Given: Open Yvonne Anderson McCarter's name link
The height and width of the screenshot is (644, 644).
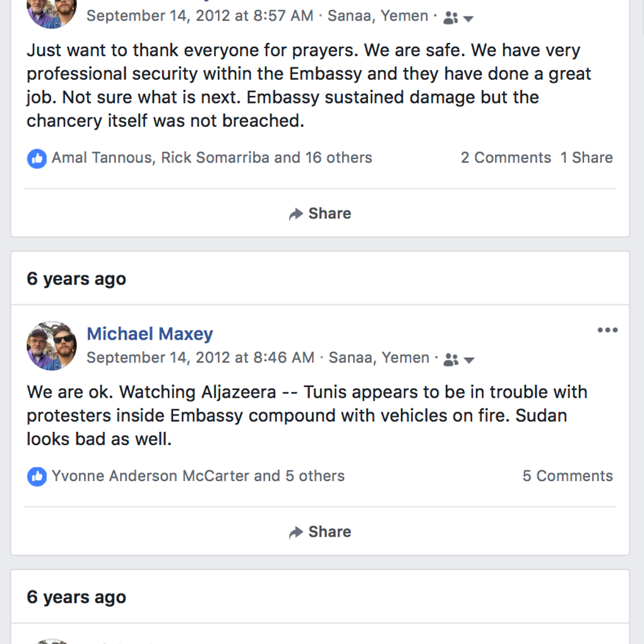Looking at the screenshot, I should click(150, 476).
